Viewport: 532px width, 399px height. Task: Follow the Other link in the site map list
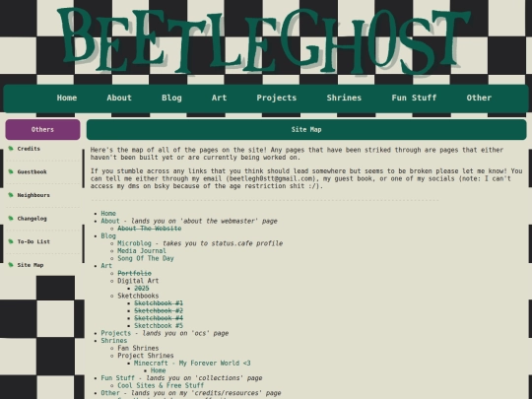tap(110, 392)
